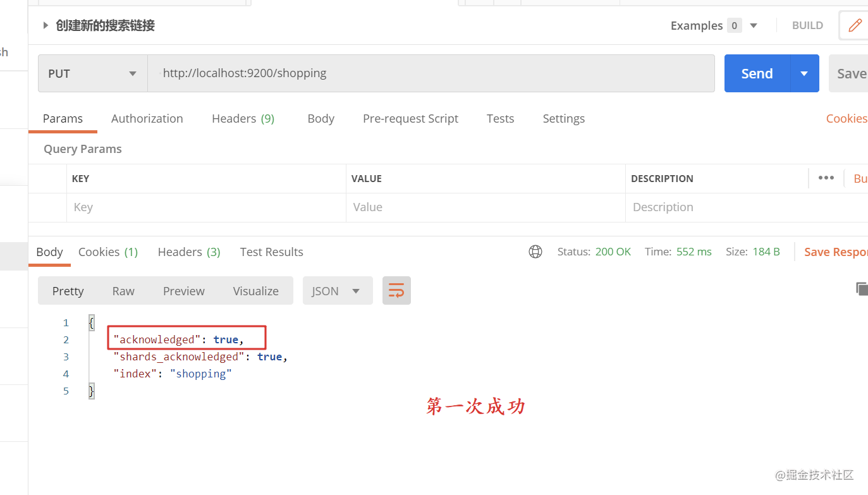Click the globe network icon near Status

[x=535, y=252]
